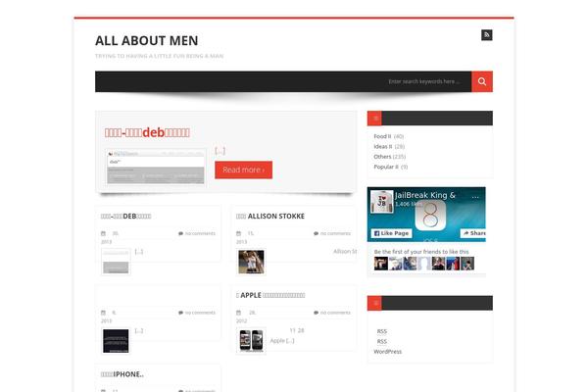
Task: Click comment bubble icon on Apple post
Action: [317, 313]
